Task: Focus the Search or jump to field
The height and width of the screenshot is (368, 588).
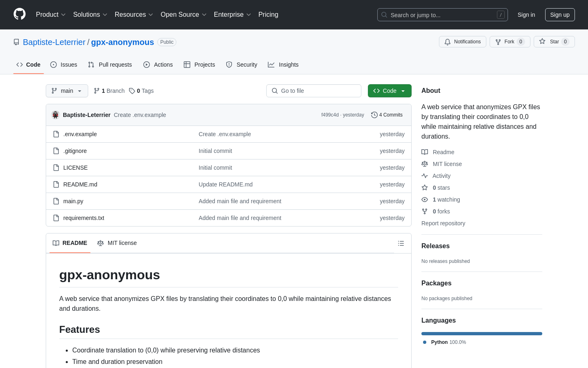Action: (443, 15)
